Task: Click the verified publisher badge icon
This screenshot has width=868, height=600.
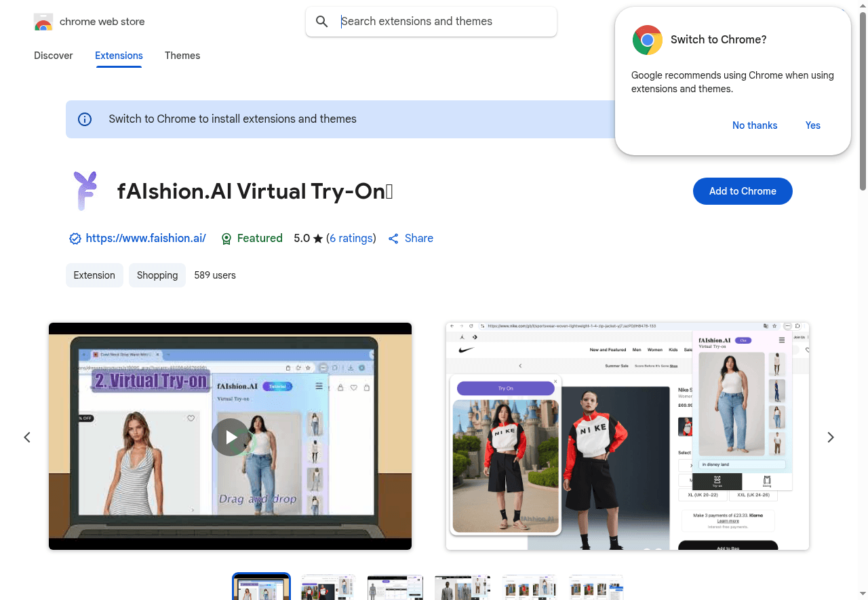Action: pyautogui.click(x=75, y=239)
